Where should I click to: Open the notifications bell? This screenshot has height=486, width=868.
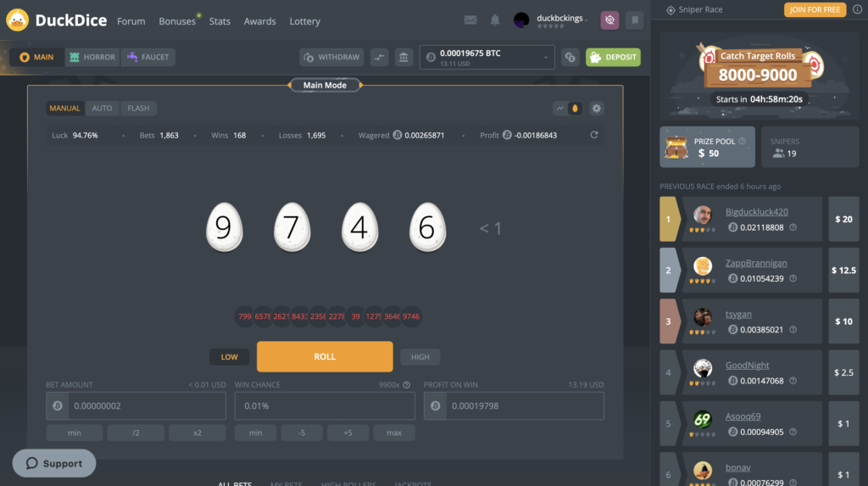pyautogui.click(x=495, y=20)
